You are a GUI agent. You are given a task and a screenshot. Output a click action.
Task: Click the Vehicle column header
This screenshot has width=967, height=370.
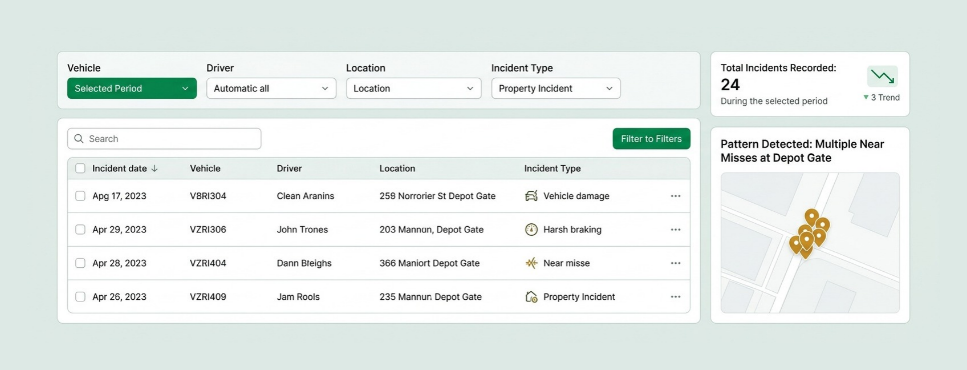pos(205,168)
